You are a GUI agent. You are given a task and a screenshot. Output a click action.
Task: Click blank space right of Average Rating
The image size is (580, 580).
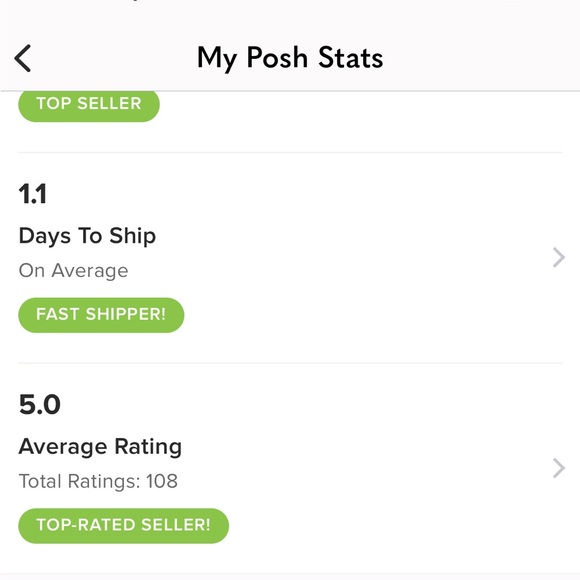click(x=362, y=447)
